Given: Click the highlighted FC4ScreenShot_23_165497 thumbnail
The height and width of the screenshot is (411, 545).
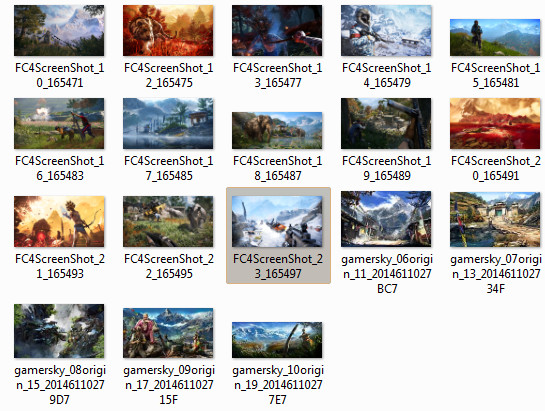Looking at the screenshot, I should point(277,221).
